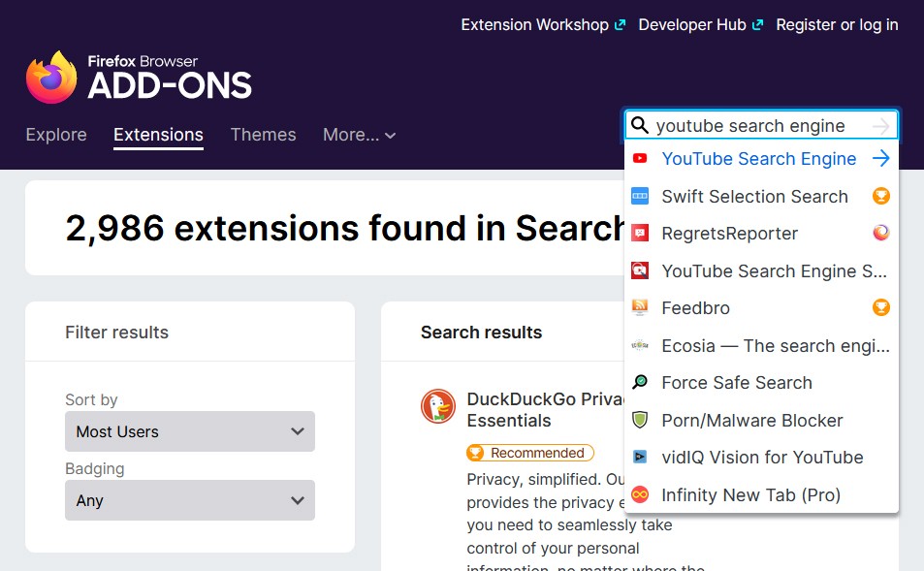
Task: Select Infinity New Tab (Pro) suggestion
Action: 761,495
